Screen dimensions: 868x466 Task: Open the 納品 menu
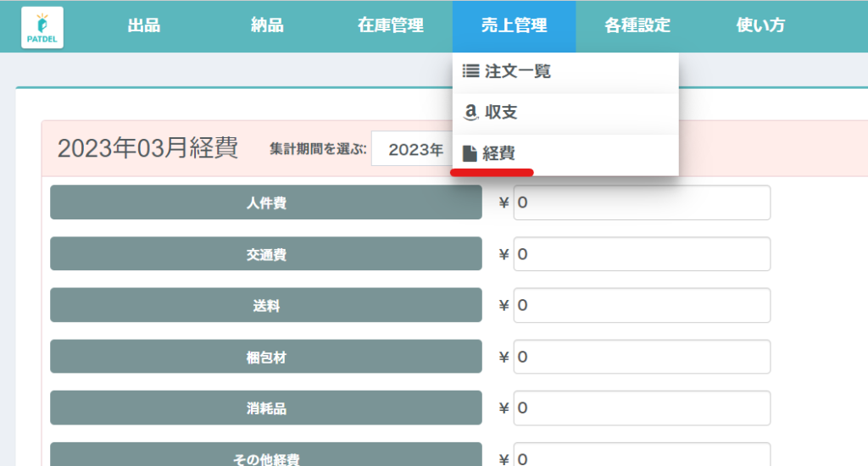pyautogui.click(x=267, y=25)
